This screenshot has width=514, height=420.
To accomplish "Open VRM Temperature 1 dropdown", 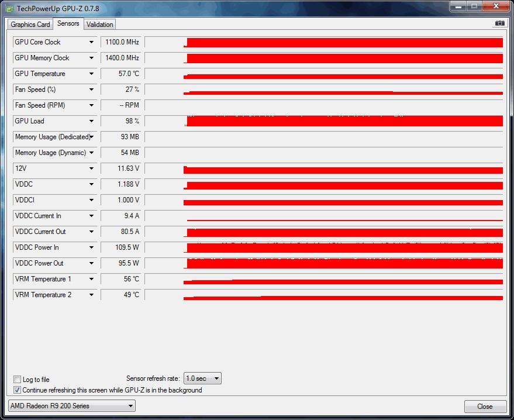I will (x=91, y=279).
